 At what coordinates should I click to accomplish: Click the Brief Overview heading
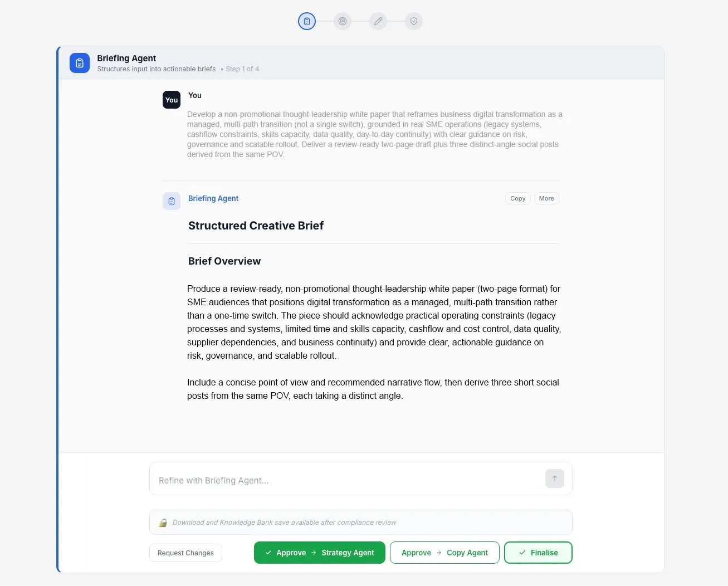[224, 261]
